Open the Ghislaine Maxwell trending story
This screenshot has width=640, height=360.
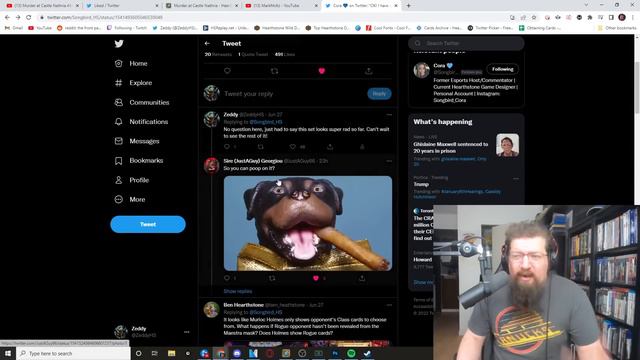click(466, 149)
